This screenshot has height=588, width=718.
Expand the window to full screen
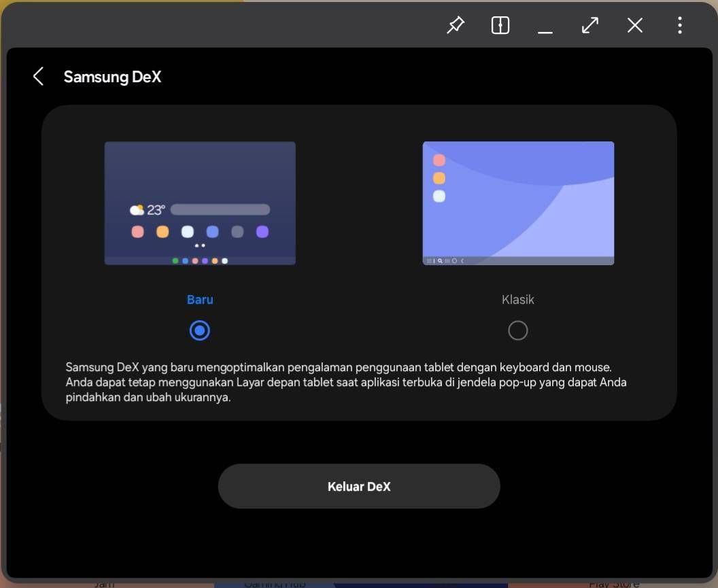pos(589,25)
